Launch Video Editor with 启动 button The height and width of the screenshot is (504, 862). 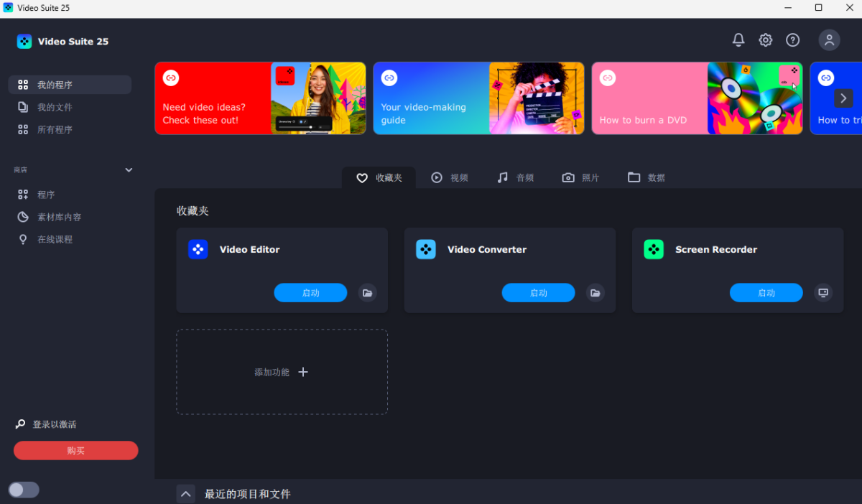click(x=310, y=293)
